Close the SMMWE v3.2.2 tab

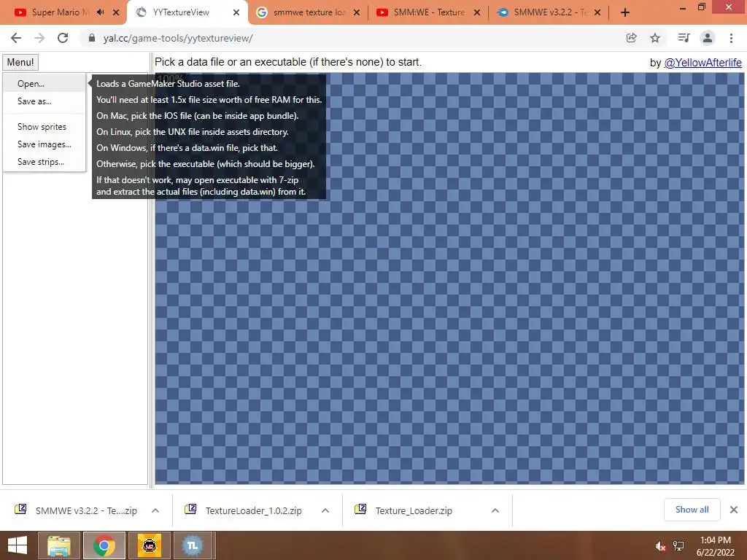point(597,12)
